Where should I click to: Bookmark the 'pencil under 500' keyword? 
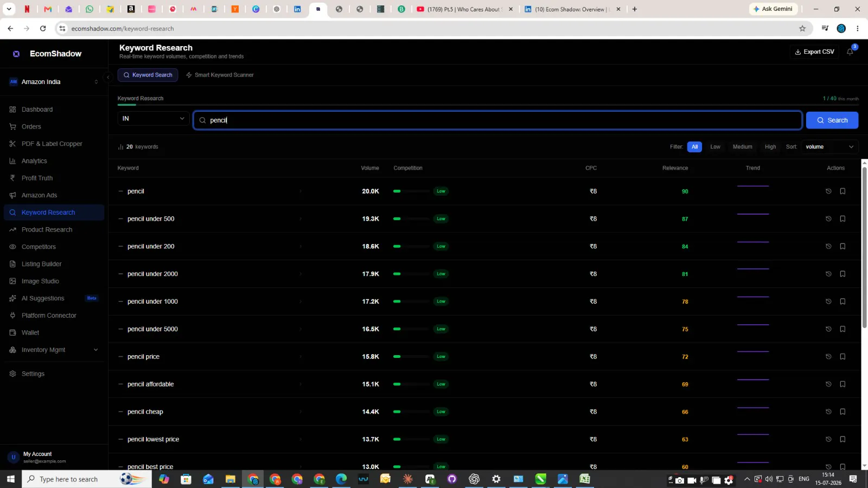pos(843,219)
